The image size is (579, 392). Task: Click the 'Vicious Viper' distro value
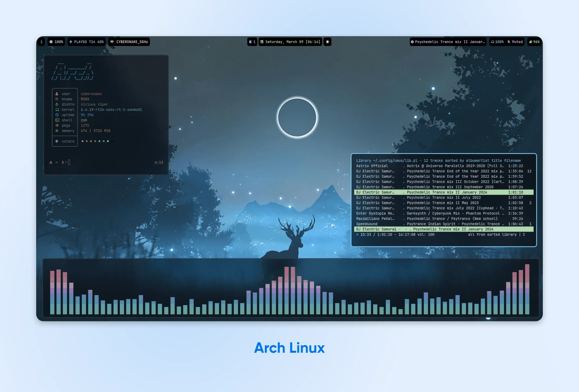94,104
